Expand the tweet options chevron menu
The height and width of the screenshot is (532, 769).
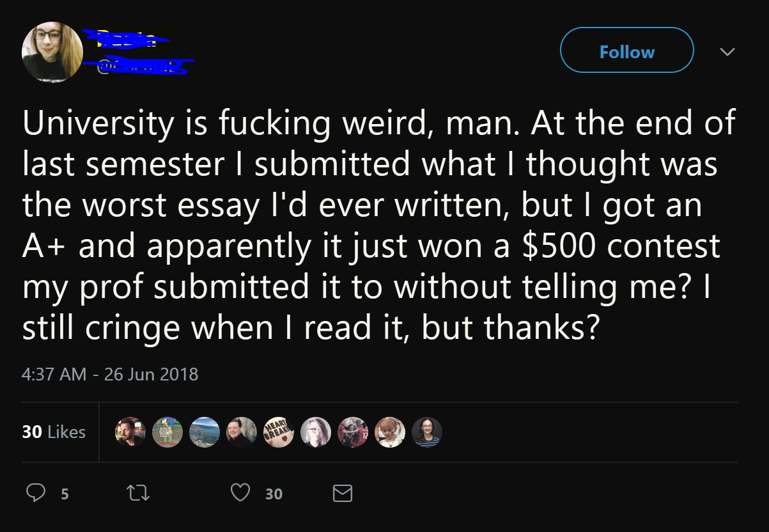pos(727,51)
